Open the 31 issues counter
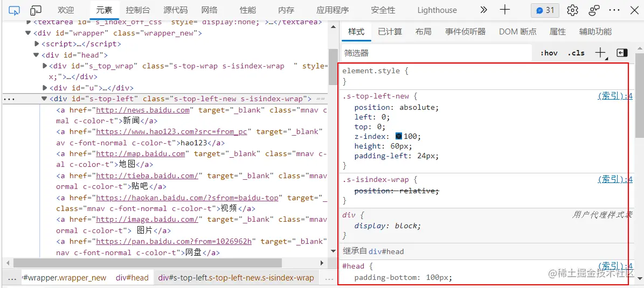This screenshot has width=644, height=288. 545,10
